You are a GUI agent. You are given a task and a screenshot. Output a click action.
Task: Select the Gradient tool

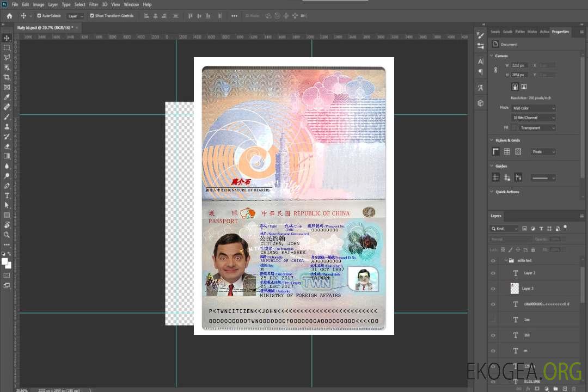[x=7, y=156]
